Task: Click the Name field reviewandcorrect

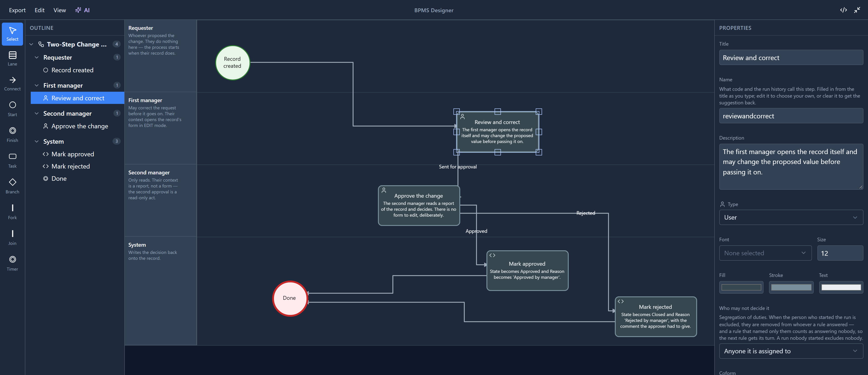Action: [791, 116]
